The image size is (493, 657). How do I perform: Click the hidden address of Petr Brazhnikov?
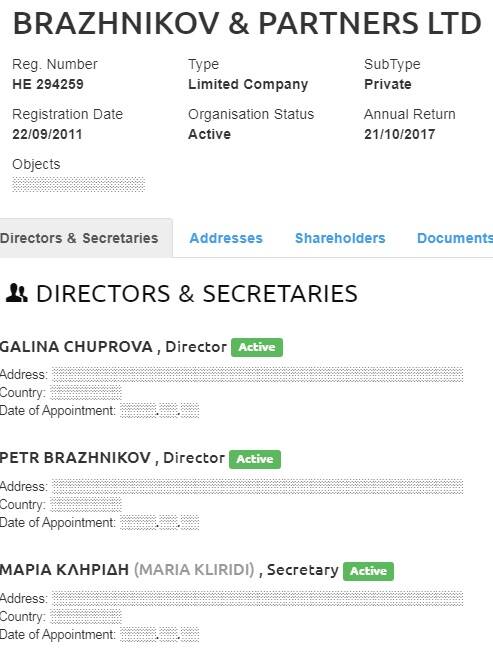coord(258,486)
